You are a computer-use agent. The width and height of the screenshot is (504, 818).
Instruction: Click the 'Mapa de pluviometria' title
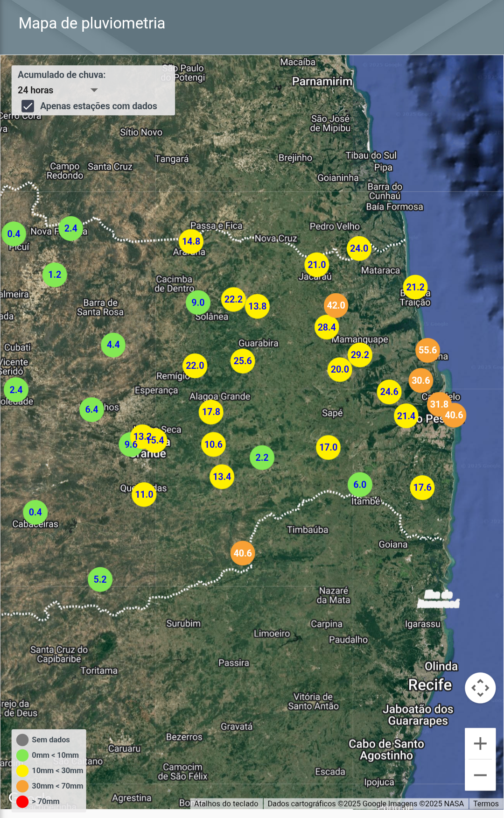[92, 23]
